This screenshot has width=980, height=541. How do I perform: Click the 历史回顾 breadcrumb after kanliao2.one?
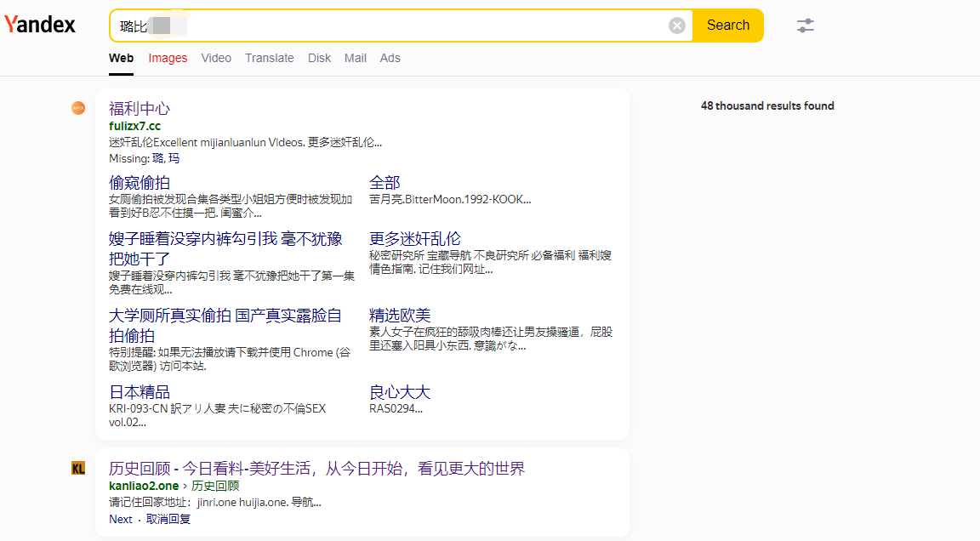(x=215, y=486)
